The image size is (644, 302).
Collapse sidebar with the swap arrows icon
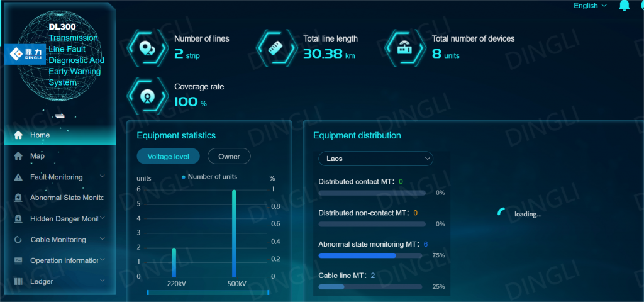pyautogui.click(x=60, y=116)
